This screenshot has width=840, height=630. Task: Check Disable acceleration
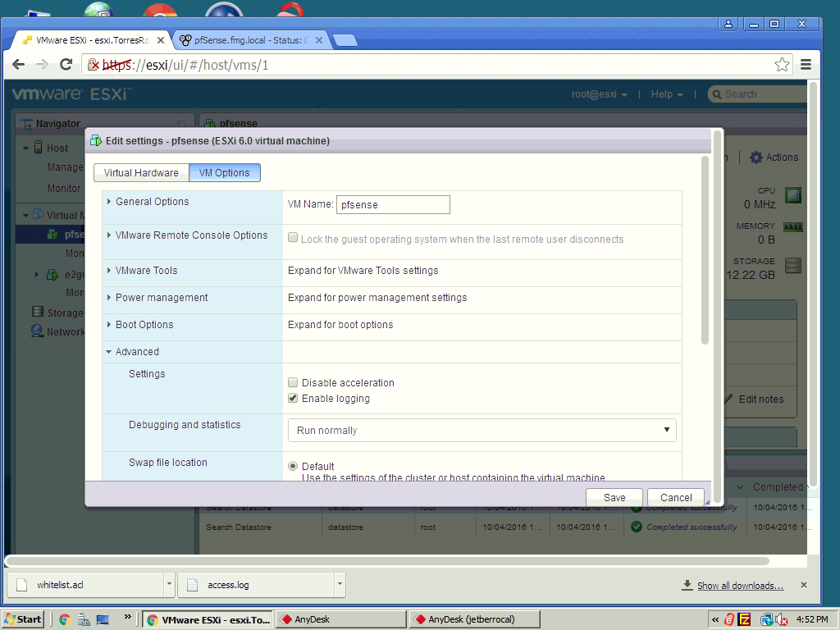(293, 382)
